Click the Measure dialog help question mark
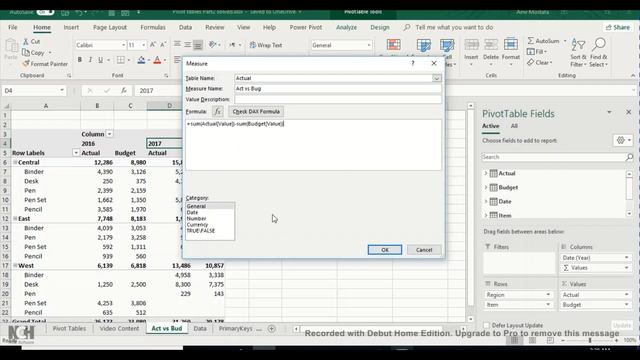Image resolution: width=640 pixels, height=360 pixels. (x=413, y=63)
